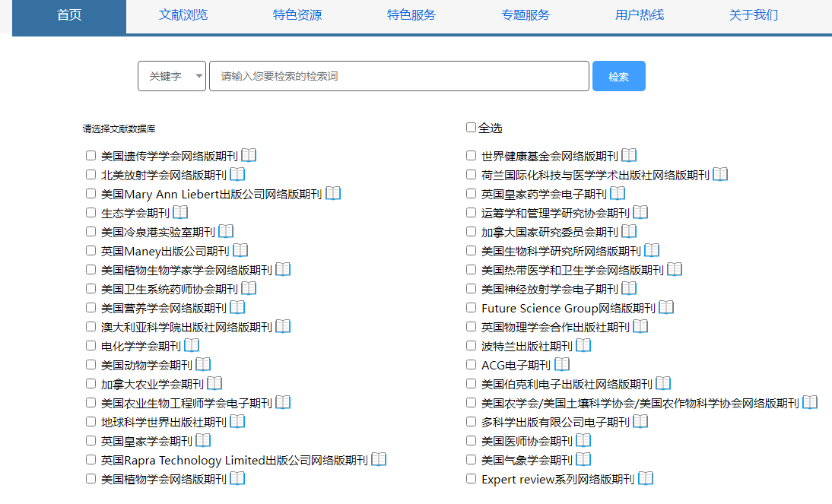This screenshot has height=504, width=832.
Task: Check the 全选 select-all checkbox
Action: 471,128
